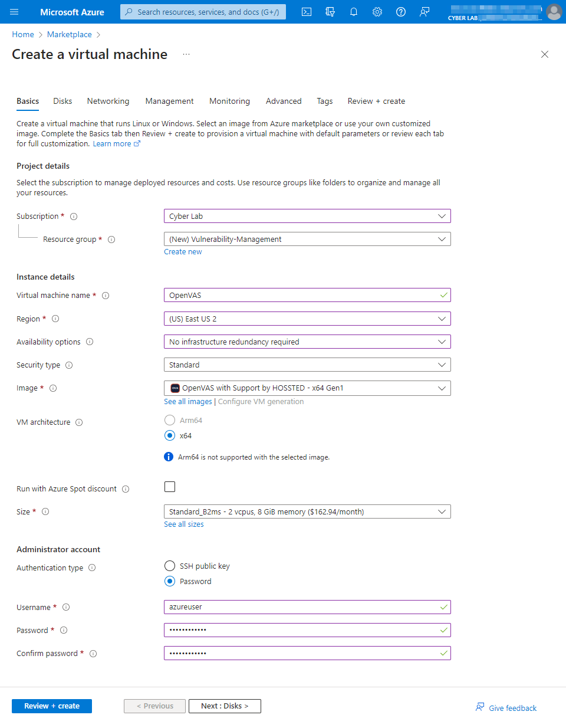
Task: Open the See all images link
Action: pyautogui.click(x=188, y=402)
